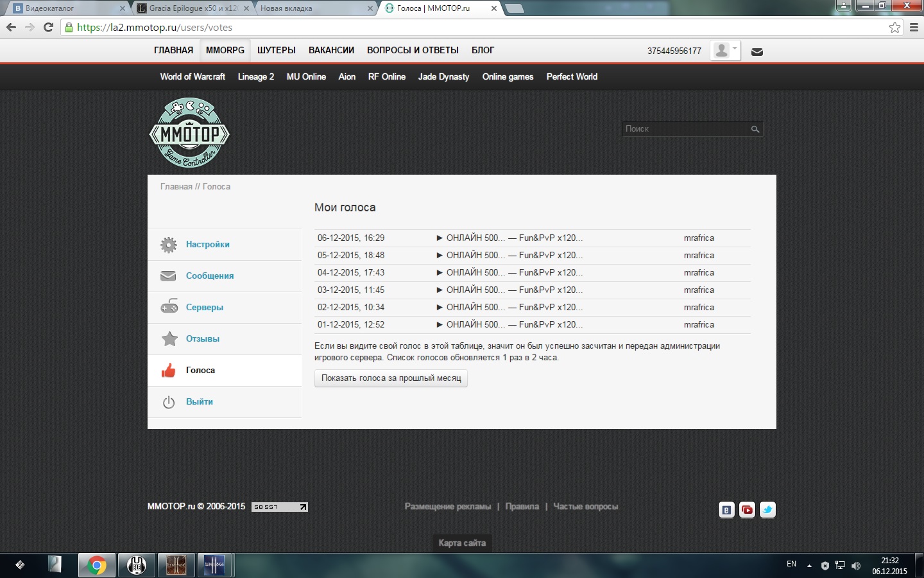Open the Карта сайта footer link

tap(462, 543)
